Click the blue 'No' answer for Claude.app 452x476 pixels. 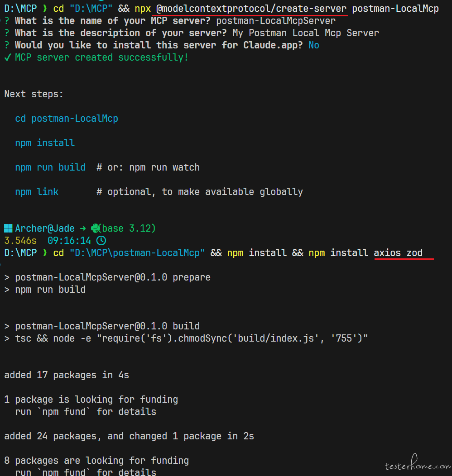tap(314, 45)
